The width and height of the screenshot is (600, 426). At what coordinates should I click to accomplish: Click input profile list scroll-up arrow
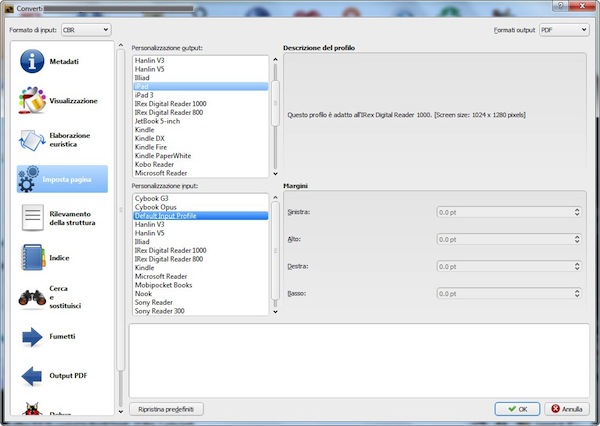275,197
